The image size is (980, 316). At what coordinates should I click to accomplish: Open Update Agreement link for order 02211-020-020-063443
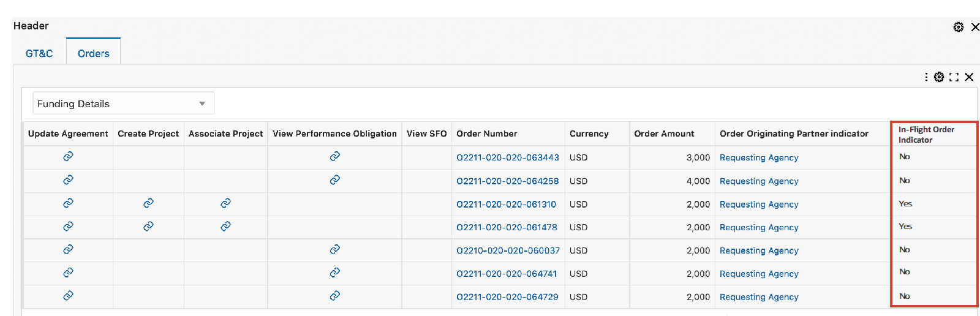[68, 156]
